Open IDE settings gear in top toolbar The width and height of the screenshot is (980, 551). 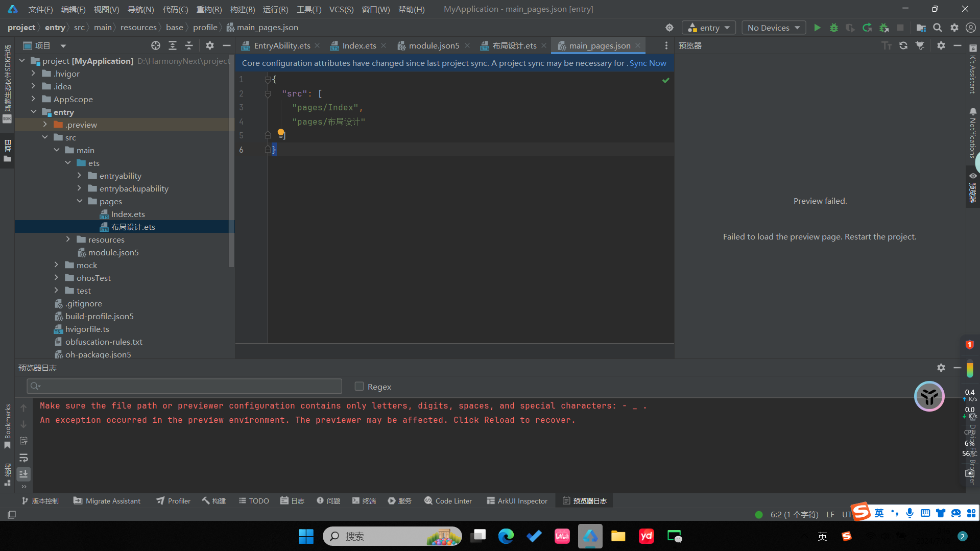[954, 28]
